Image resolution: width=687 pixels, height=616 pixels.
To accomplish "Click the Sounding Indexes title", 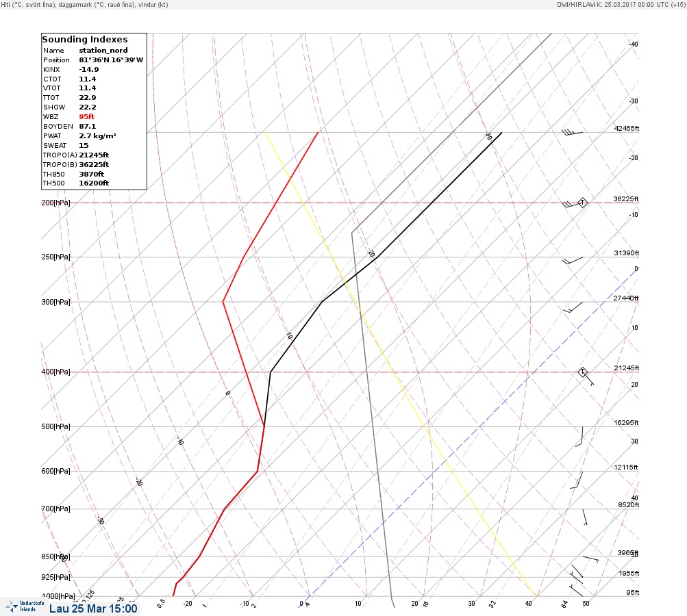I will point(85,40).
